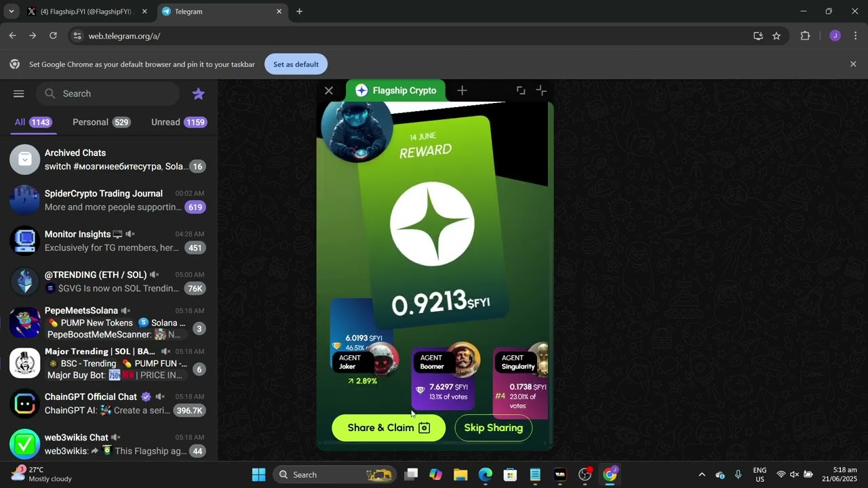Select the Flagship Crypto tab

[396, 90]
